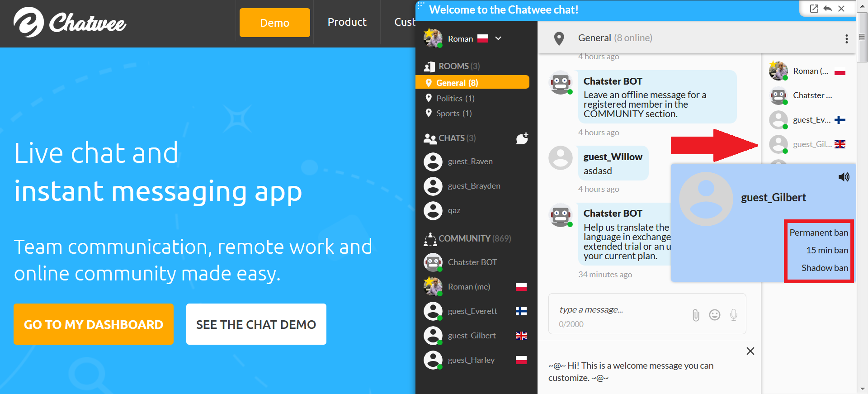The height and width of the screenshot is (394, 868).
Task: Open the Product menu item
Action: pyautogui.click(x=347, y=22)
